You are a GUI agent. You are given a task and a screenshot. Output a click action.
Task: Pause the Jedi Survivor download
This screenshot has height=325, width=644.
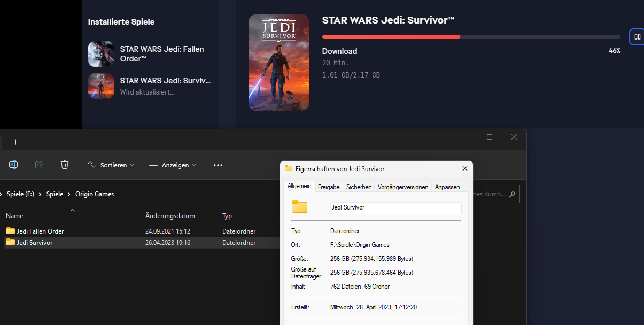click(637, 37)
